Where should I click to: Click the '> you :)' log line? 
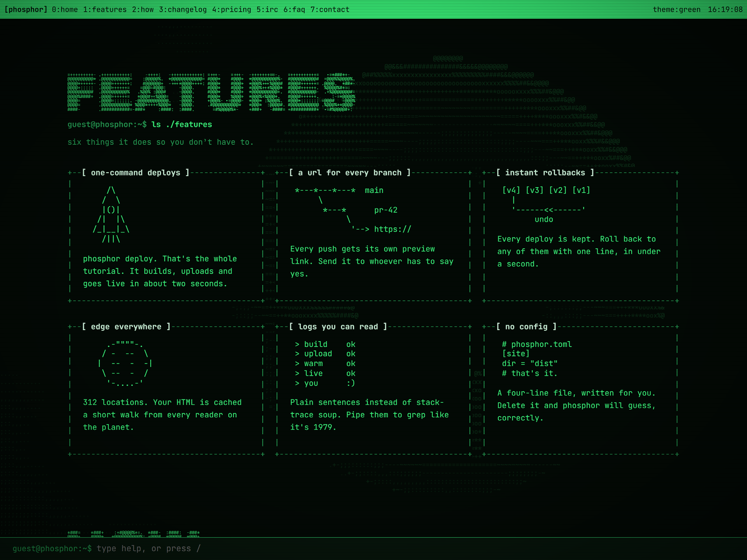click(x=325, y=383)
